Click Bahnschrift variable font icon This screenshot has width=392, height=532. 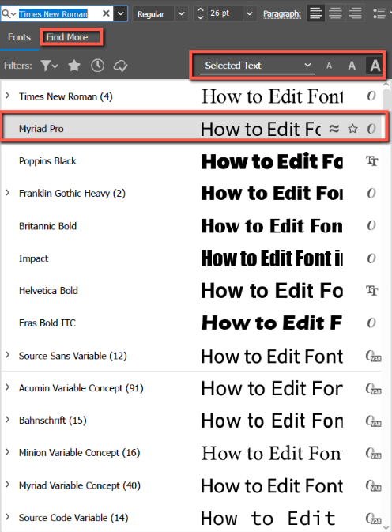click(x=373, y=421)
